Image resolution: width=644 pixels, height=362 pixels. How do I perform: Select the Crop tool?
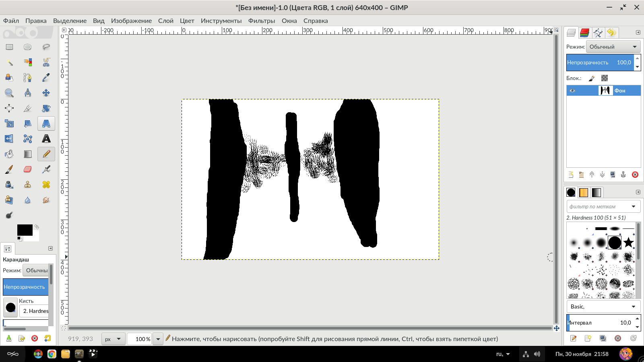click(27, 108)
